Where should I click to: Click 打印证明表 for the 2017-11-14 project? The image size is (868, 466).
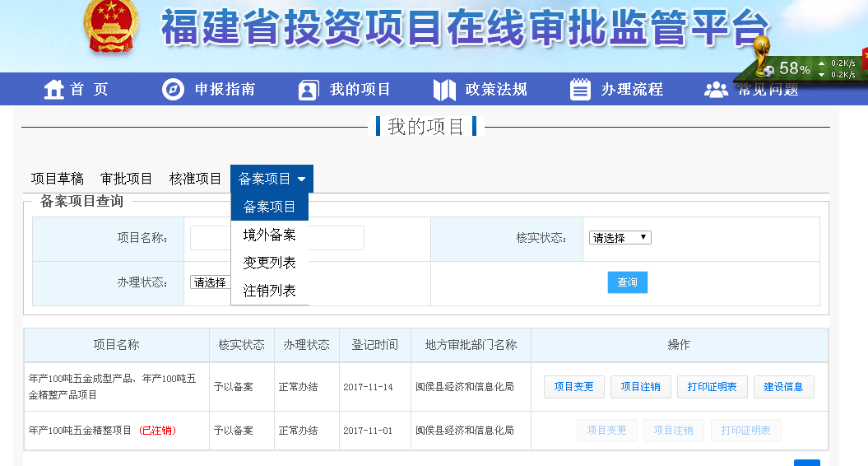[712, 387]
